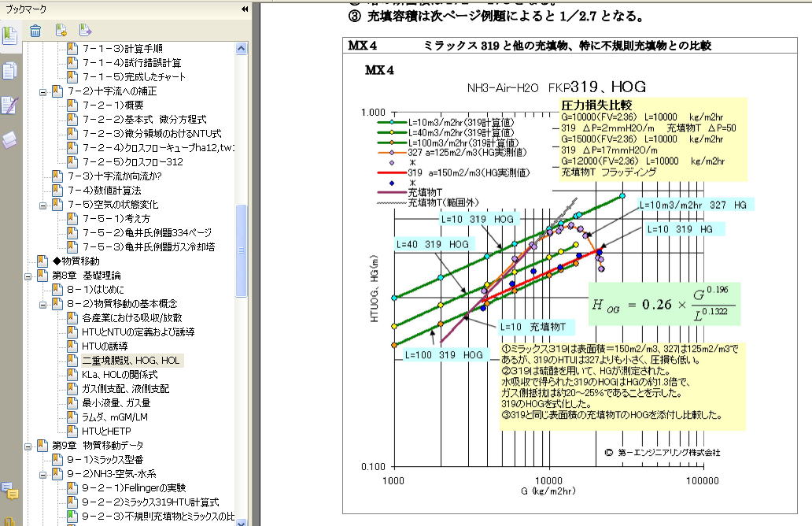The width and height of the screenshot is (812, 526).
Task: Open the Bookmarks navigation panel icon
Action: pos(10,35)
